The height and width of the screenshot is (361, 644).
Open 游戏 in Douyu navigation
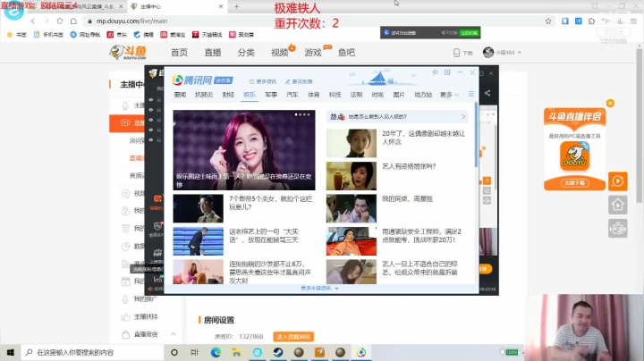tap(313, 53)
